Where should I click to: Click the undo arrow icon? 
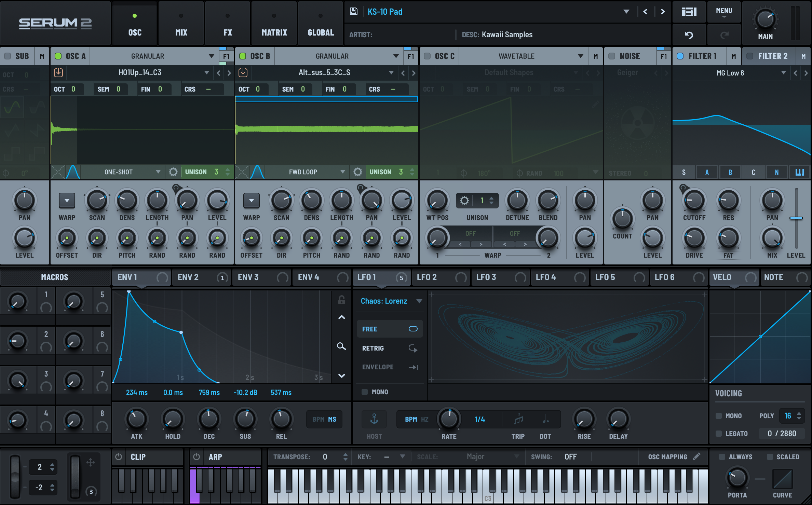(x=689, y=35)
